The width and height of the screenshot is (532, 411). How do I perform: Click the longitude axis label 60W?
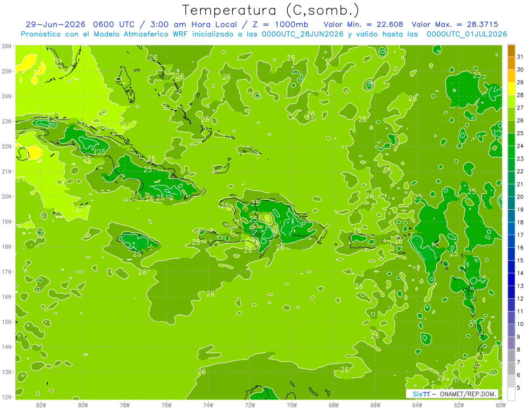[501, 405]
